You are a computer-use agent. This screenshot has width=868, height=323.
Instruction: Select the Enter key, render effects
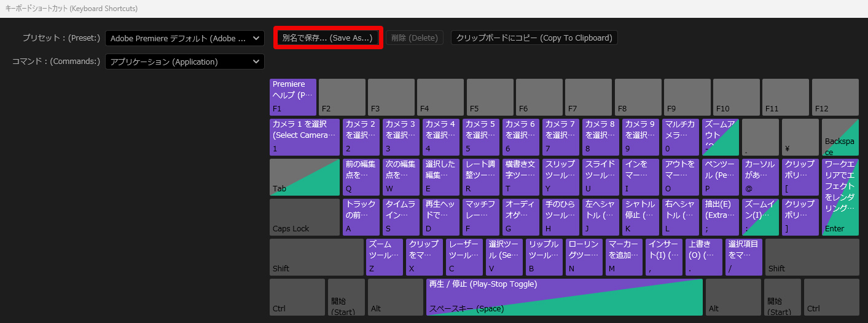[x=840, y=197]
